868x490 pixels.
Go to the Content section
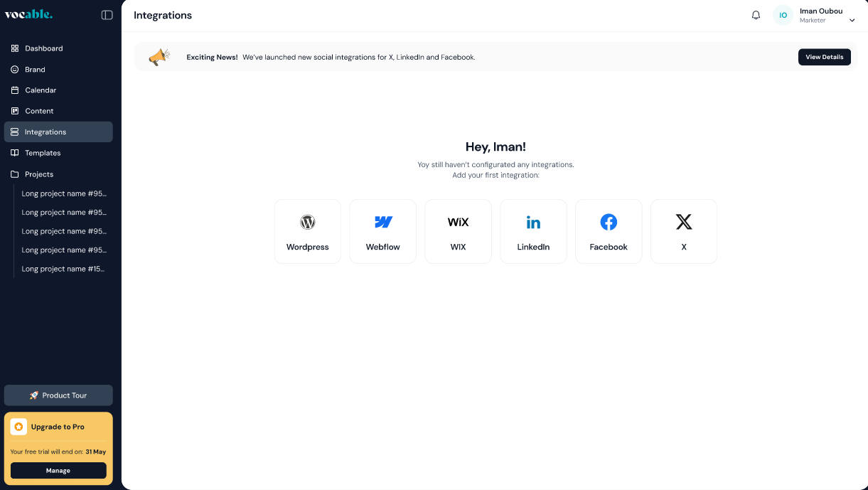40,111
